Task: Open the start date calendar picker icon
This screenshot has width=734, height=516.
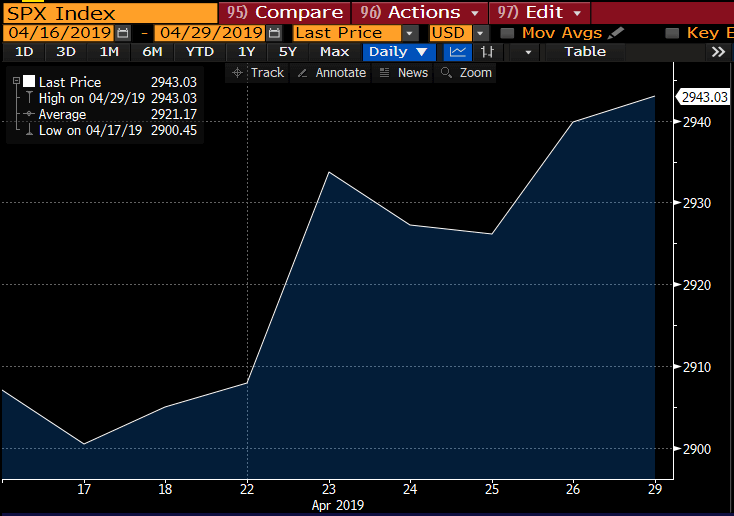Action: click(123, 33)
